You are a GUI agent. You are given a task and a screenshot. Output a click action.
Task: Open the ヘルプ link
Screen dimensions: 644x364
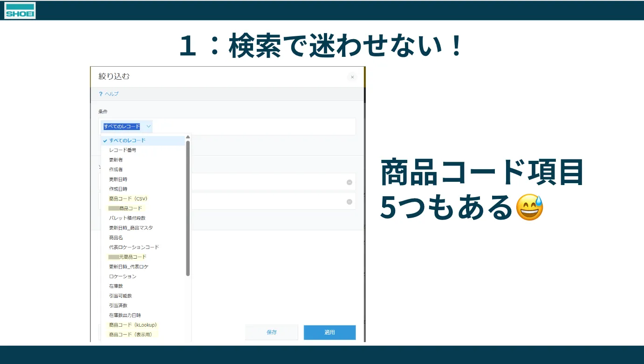(x=111, y=94)
